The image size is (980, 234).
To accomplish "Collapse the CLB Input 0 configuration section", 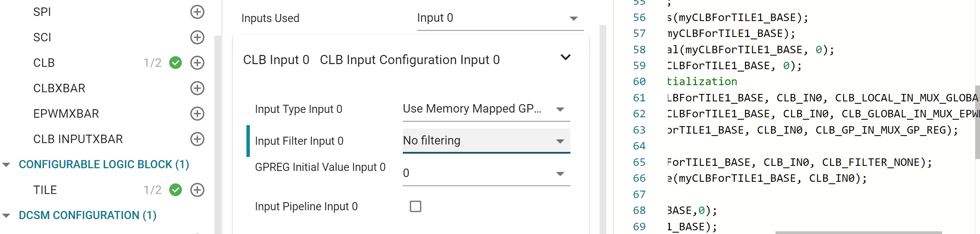I will pyautogui.click(x=565, y=58).
